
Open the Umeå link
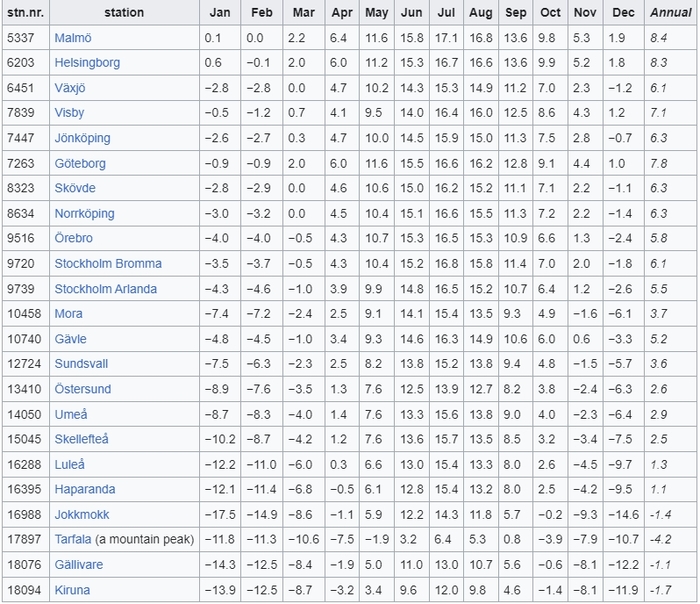pos(71,414)
